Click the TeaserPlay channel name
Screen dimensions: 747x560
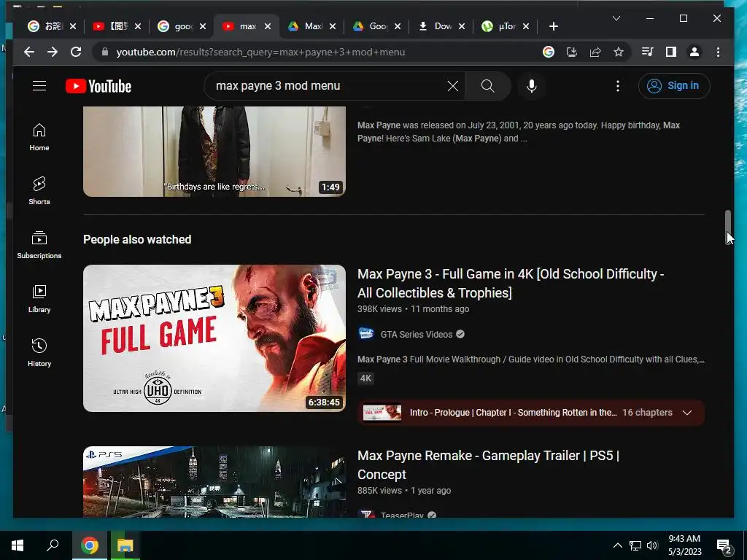(402, 514)
